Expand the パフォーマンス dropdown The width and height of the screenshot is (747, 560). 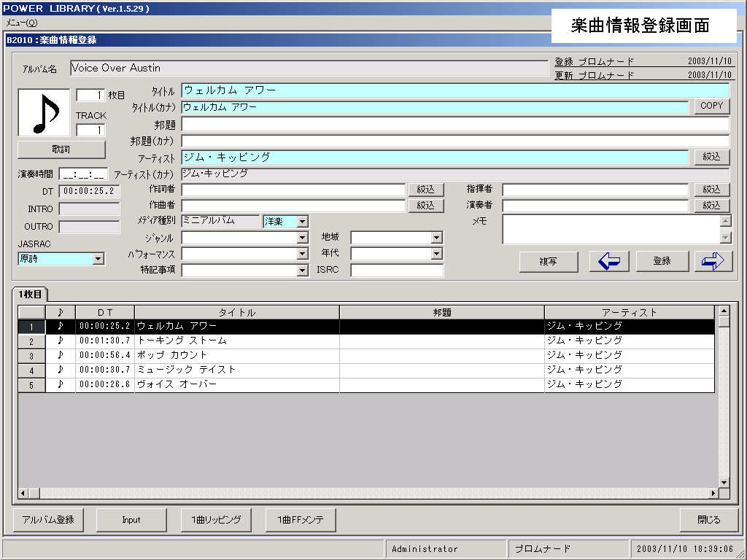click(x=302, y=254)
